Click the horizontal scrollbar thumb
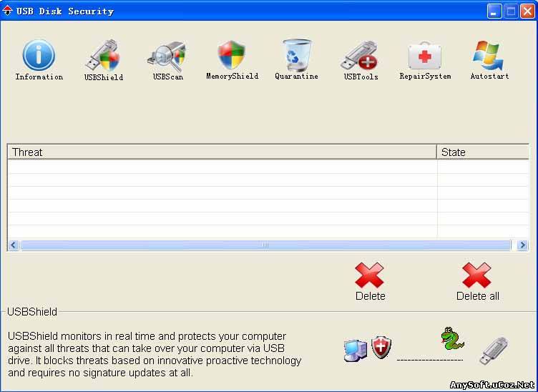The width and height of the screenshot is (538, 392). coord(265,245)
